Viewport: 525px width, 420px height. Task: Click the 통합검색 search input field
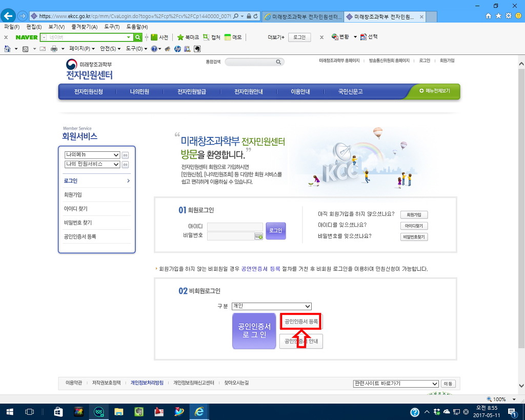[x=250, y=62]
